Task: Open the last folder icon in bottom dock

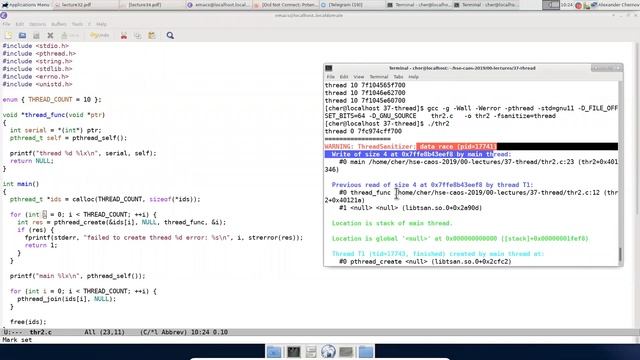Action: 366,351
